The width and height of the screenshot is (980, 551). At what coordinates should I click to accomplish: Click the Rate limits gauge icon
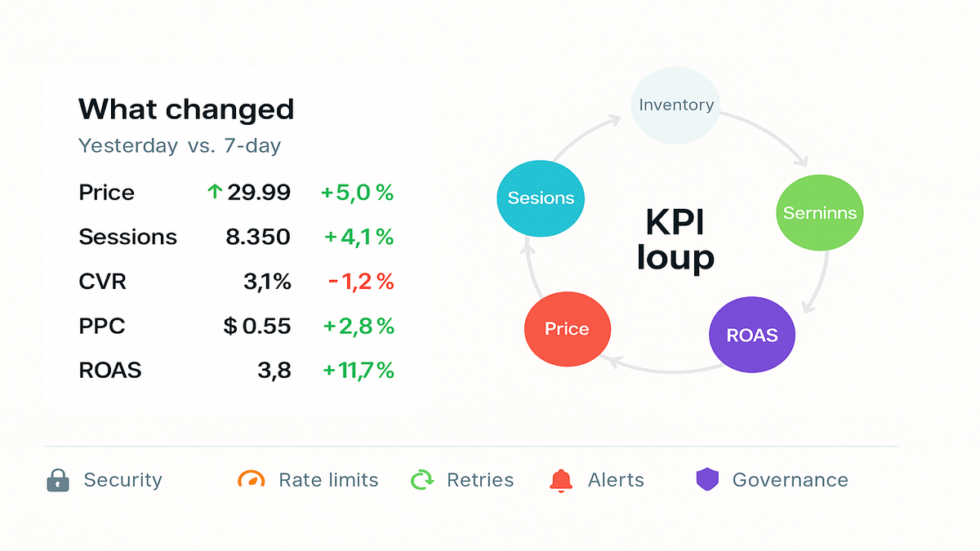(x=252, y=479)
